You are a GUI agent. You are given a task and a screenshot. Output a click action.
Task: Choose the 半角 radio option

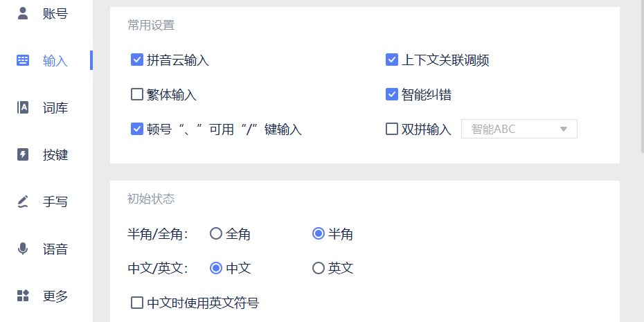pyautogui.click(x=319, y=234)
